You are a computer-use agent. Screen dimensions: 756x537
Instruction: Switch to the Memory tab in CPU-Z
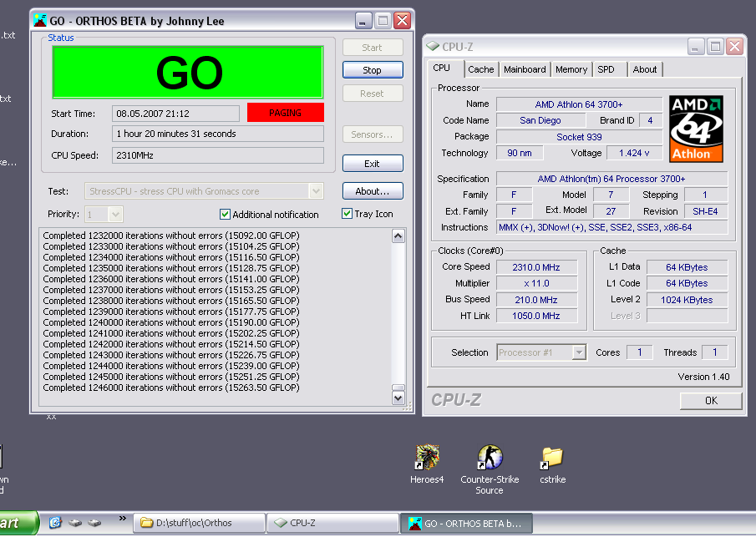tap(571, 69)
